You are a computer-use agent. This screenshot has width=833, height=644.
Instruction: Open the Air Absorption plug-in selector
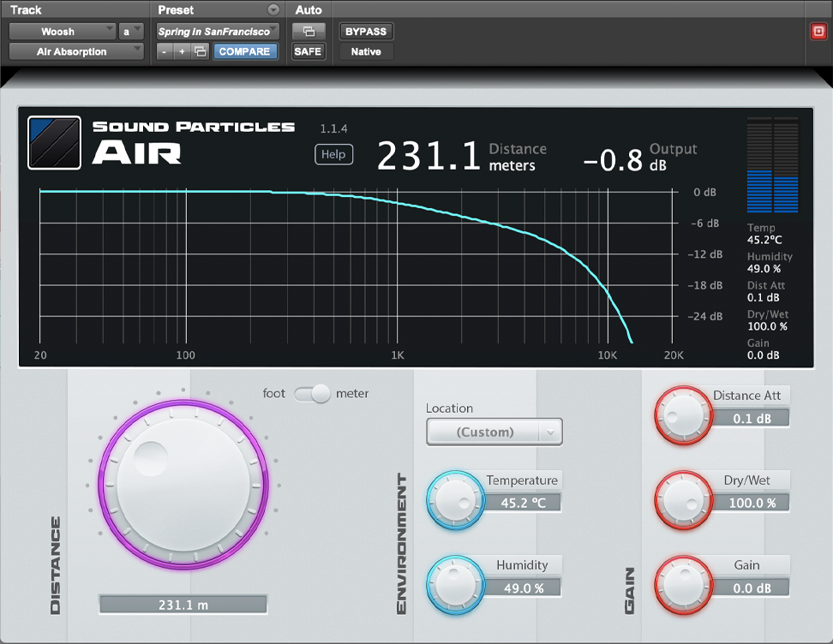point(76,51)
